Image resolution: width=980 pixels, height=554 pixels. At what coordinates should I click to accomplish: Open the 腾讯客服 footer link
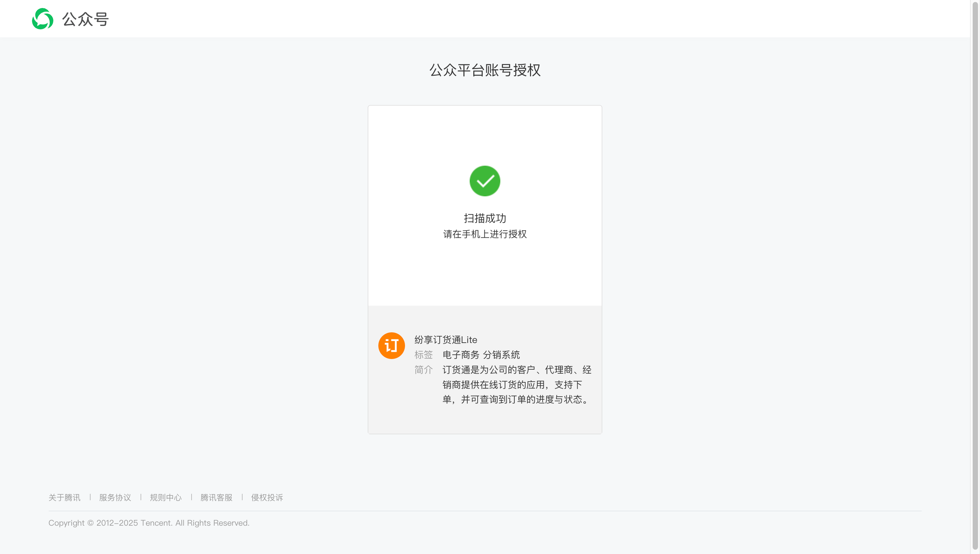pyautogui.click(x=216, y=497)
